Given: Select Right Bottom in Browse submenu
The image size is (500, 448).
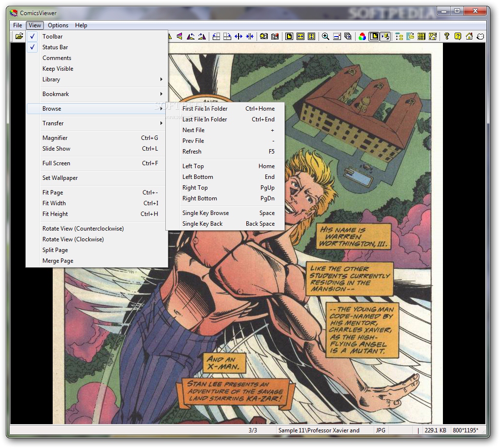Looking at the screenshot, I should (225, 198).
